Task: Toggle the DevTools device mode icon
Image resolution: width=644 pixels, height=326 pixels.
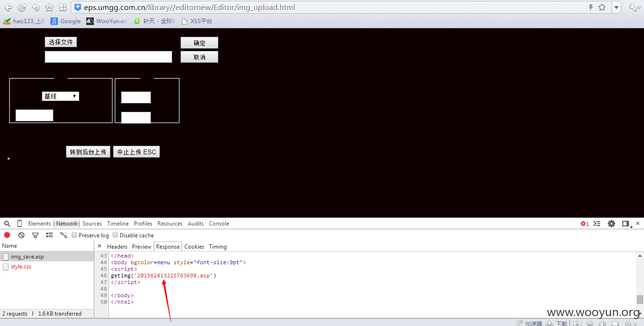Action: (19, 224)
